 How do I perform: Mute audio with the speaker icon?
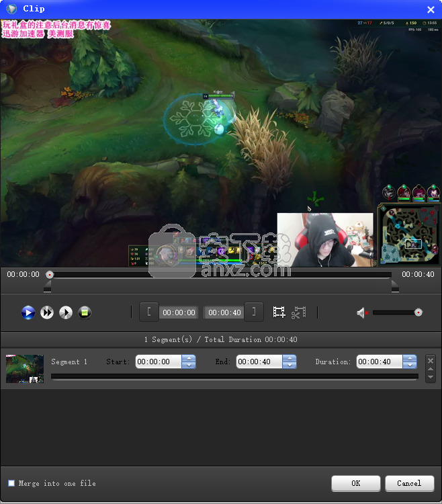(x=362, y=312)
